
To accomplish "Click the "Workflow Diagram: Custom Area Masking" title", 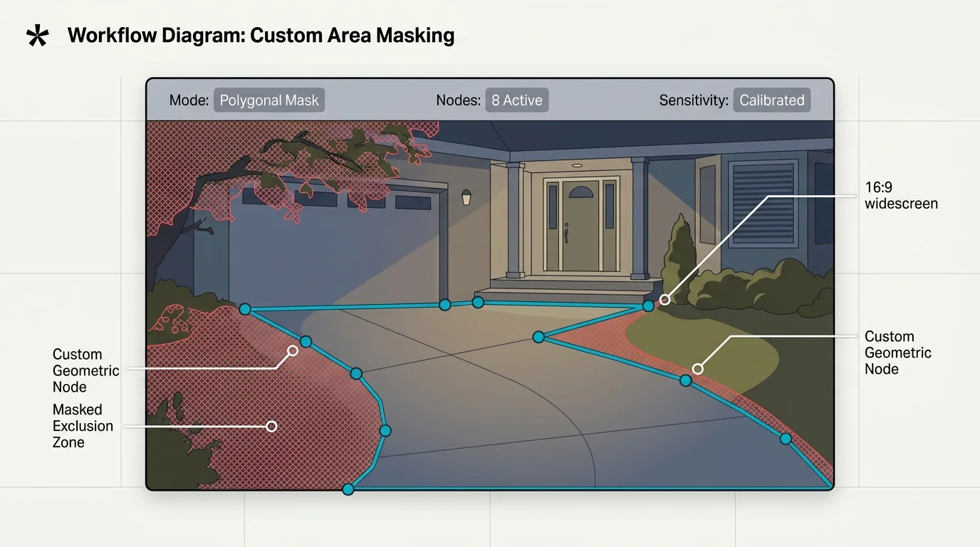I will pos(261,36).
